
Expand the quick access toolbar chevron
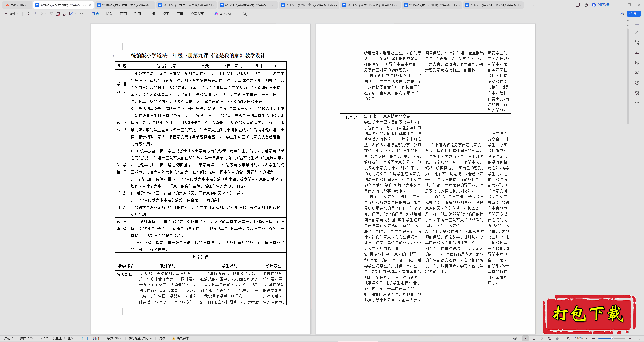pyautogui.click(x=82, y=14)
